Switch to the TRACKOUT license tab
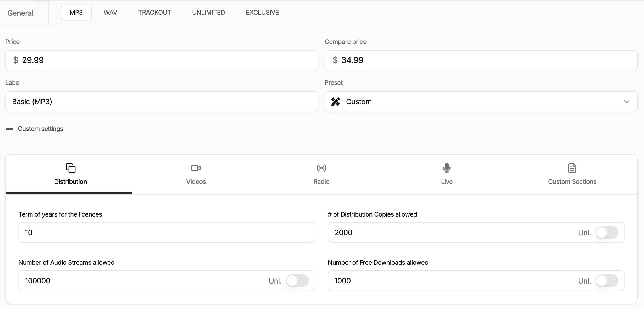Image resolution: width=644 pixels, height=309 pixels. coord(155,13)
